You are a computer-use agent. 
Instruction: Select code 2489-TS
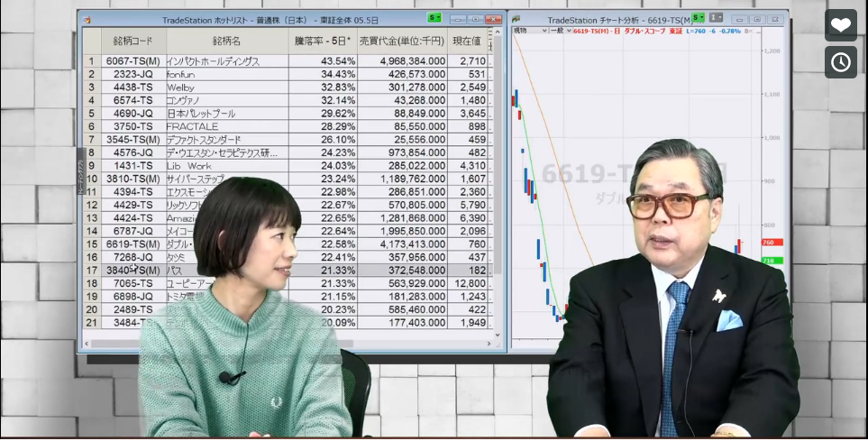tap(132, 309)
